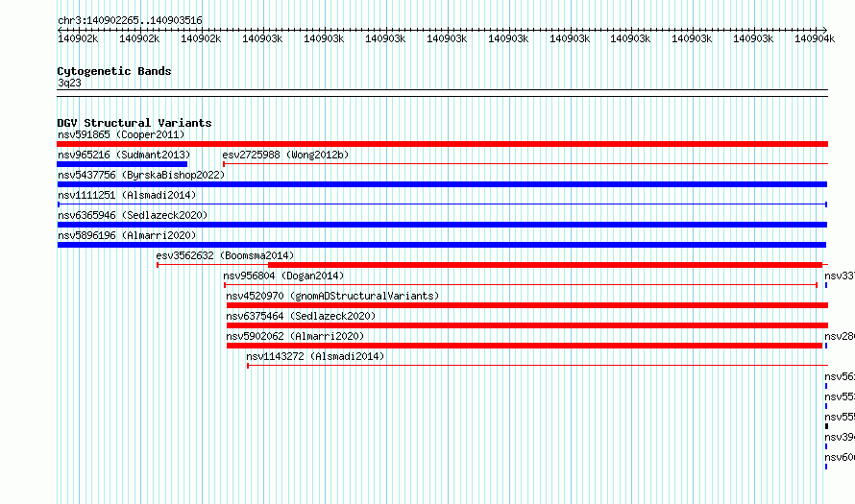Click the red bar of nsv5902062
This screenshot has width=855, height=504.
(x=524, y=346)
